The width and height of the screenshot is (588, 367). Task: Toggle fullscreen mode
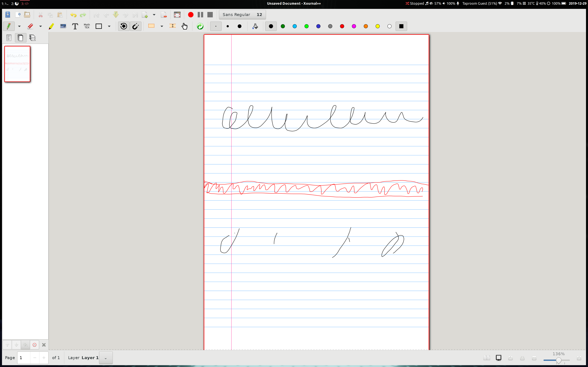click(177, 15)
